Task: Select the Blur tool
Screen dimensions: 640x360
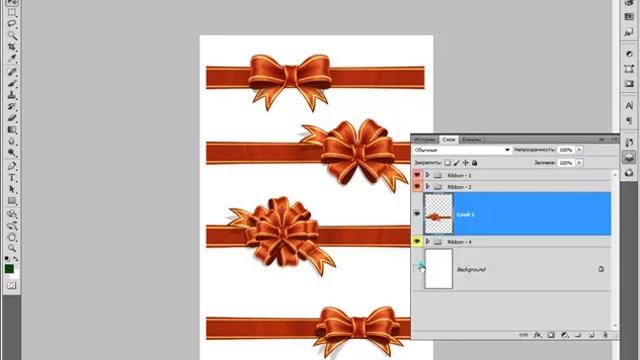Action: (12, 142)
